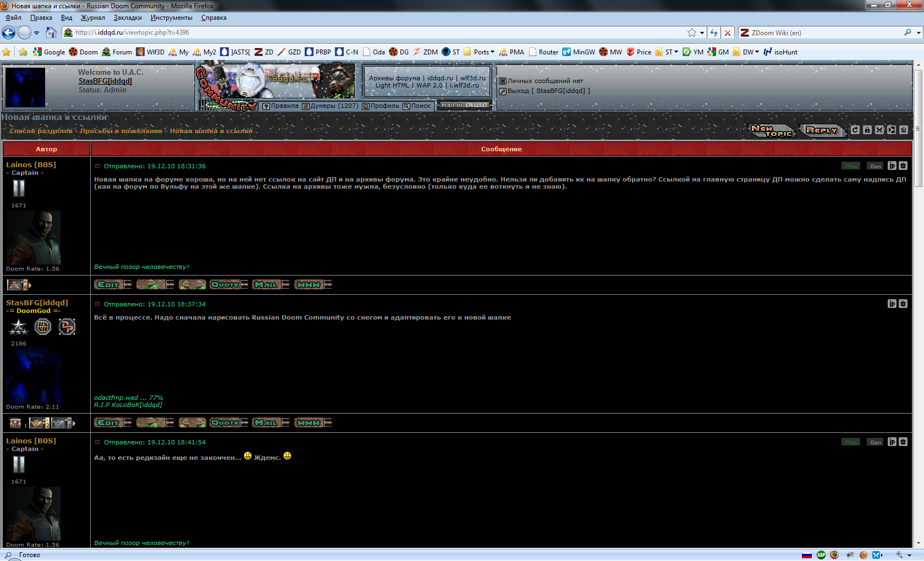Viewport: 924px width, 561px height.
Task: Open the Закладки menu
Action: (128, 18)
